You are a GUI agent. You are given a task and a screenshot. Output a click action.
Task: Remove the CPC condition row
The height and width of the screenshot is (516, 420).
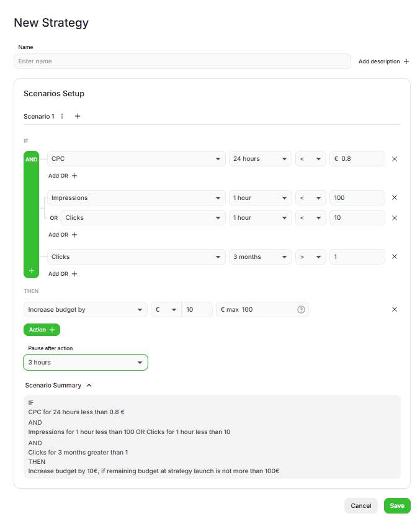click(395, 159)
